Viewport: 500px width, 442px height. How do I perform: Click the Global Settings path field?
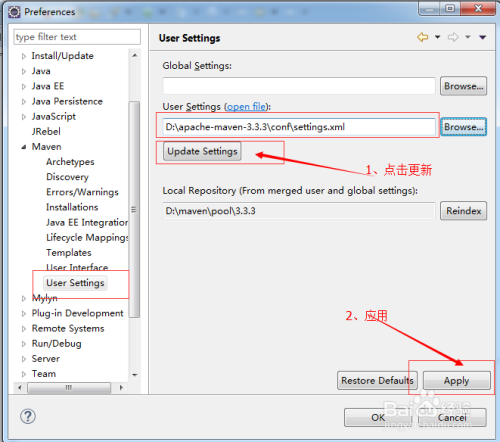299,86
